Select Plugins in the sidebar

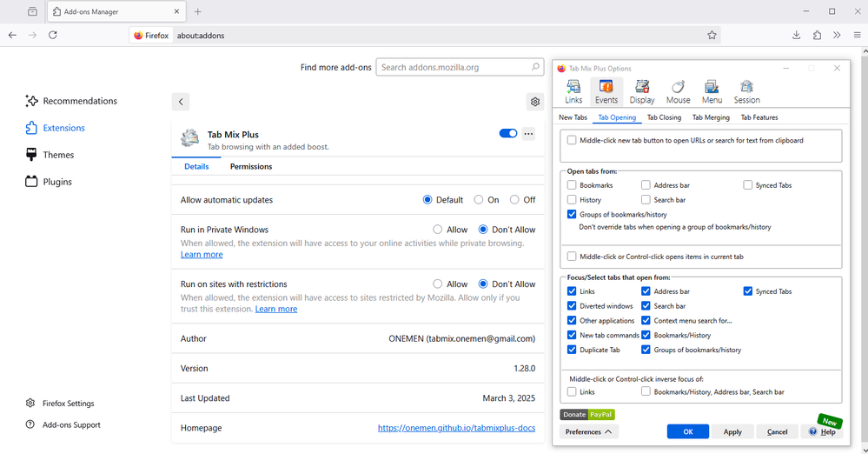pyautogui.click(x=48, y=182)
